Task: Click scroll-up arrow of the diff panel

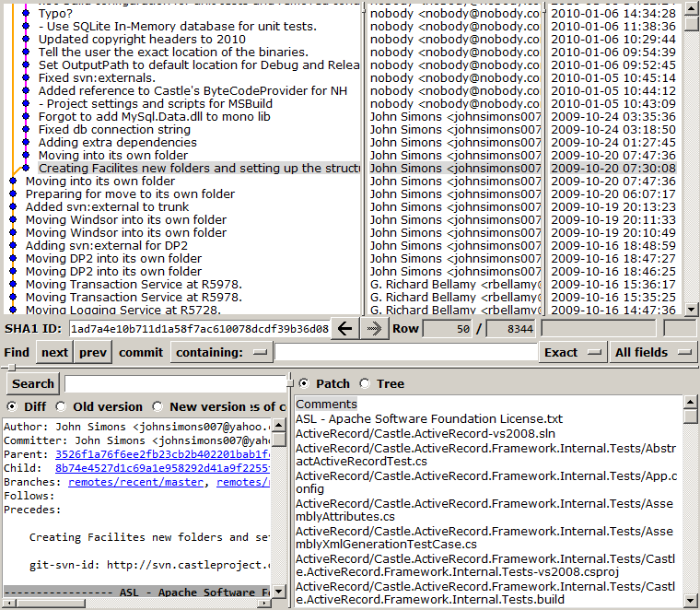Action: pos(279,425)
